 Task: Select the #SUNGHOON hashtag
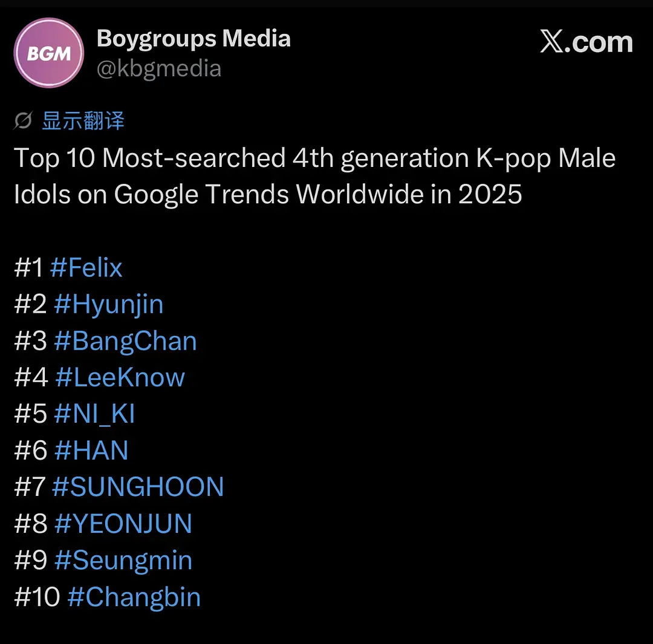point(139,487)
